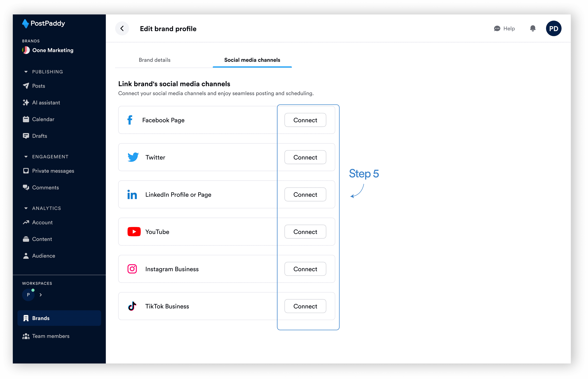The height and width of the screenshot is (379, 588).
Task: Connect the Facebook Page channel
Action: (x=305, y=120)
